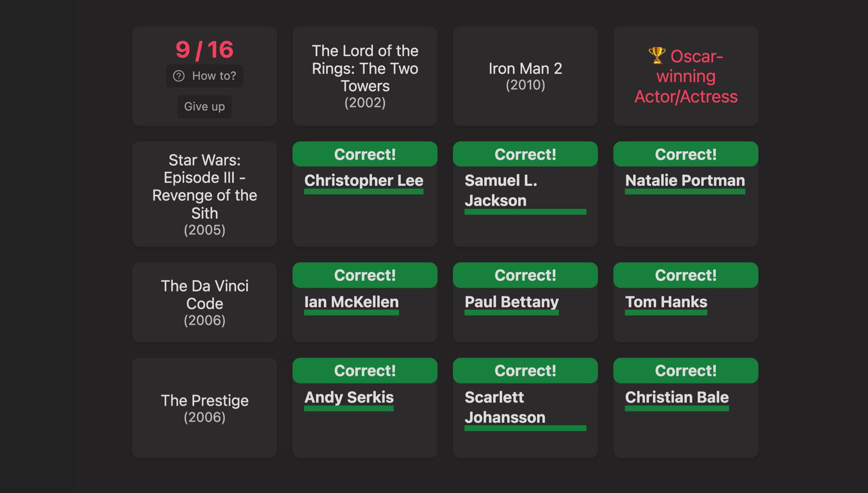Open the How to? instructions

(x=205, y=76)
